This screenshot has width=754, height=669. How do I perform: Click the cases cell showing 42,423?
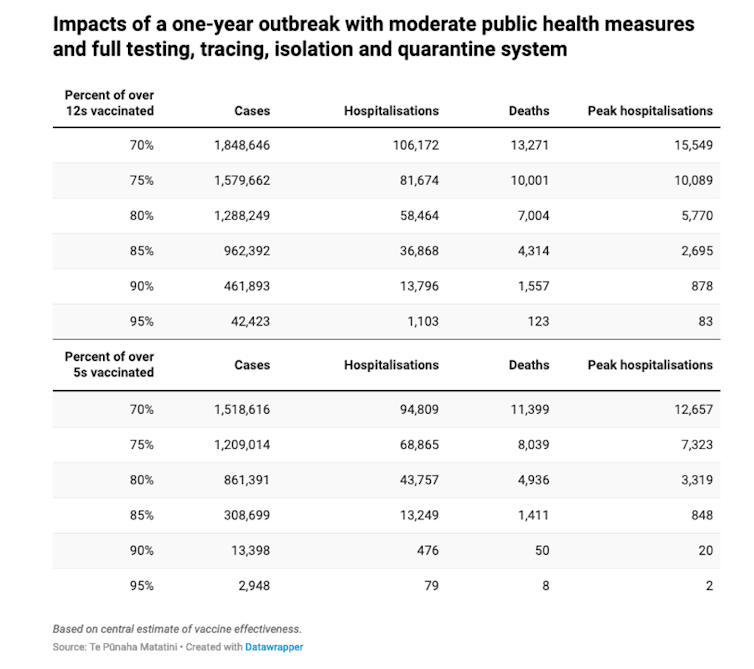pos(246,321)
